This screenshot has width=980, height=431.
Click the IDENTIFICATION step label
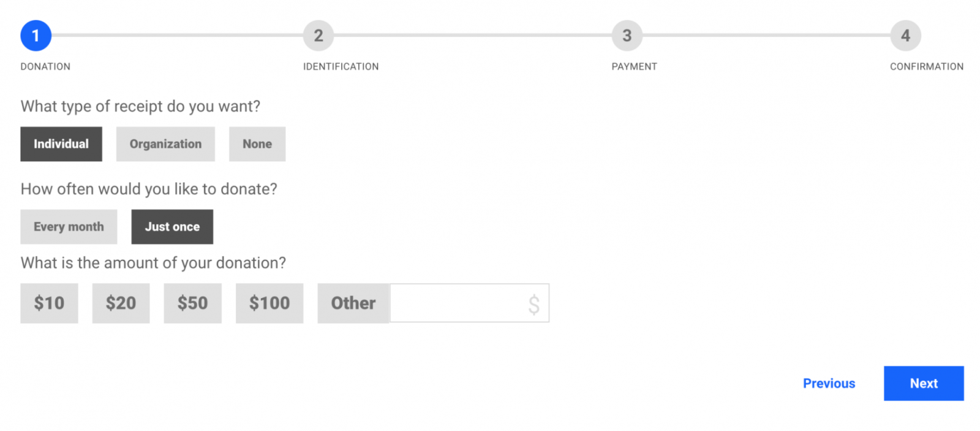click(x=341, y=66)
